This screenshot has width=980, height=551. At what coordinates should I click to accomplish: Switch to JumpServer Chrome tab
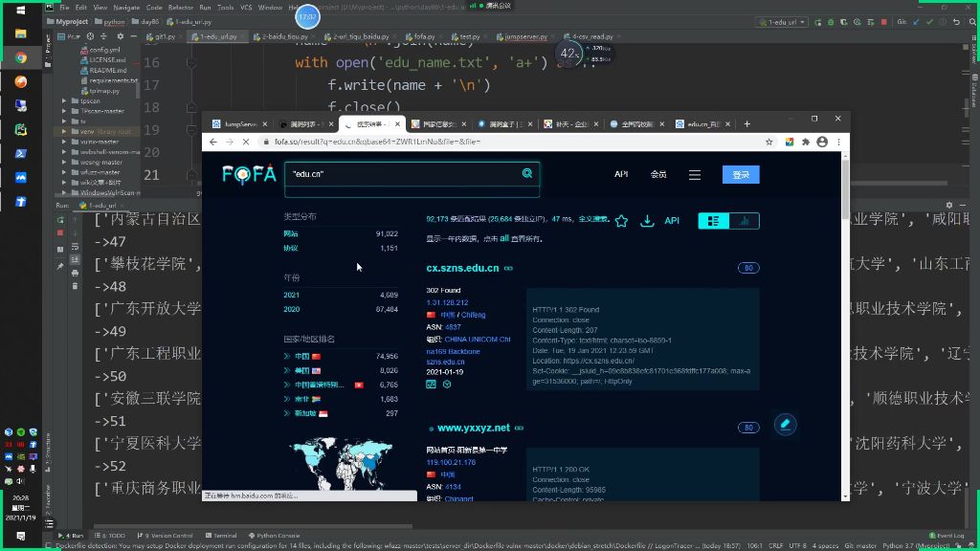click(x=239, y=124)
